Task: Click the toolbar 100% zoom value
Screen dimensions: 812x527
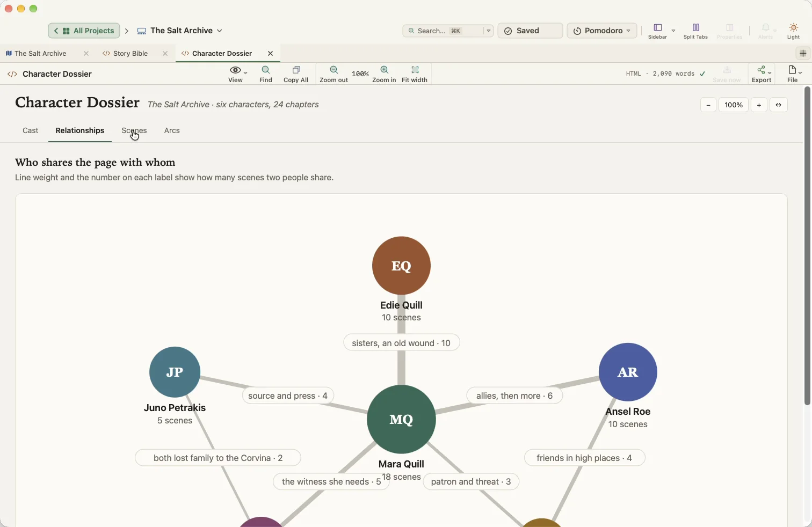Action: coord(360,74)
